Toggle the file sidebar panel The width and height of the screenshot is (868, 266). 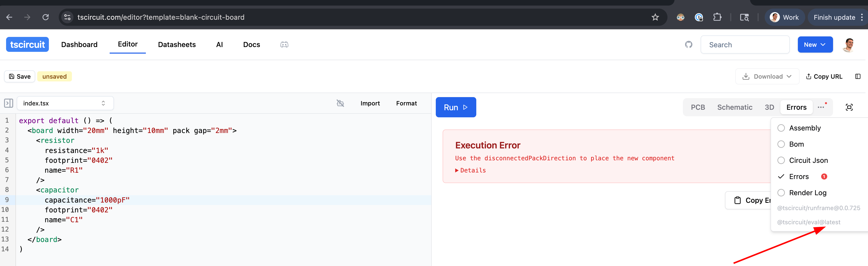(8, 103)
